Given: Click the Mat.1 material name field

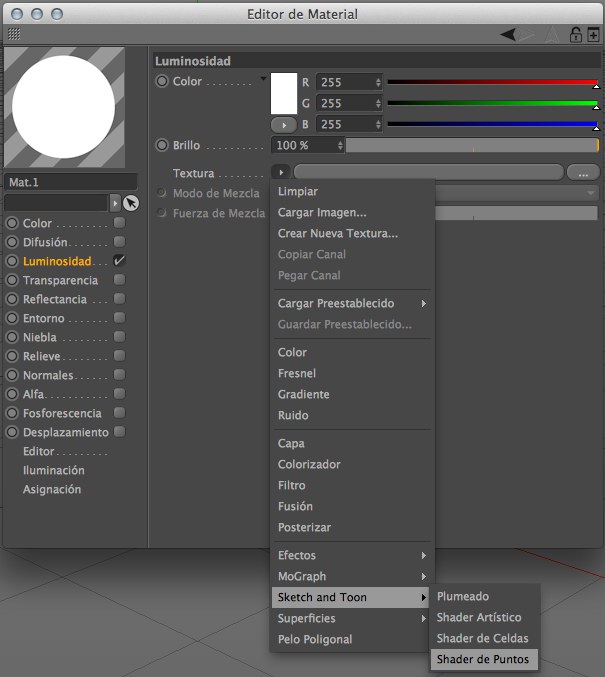Looking at the screenshot, I should (70, 182).
